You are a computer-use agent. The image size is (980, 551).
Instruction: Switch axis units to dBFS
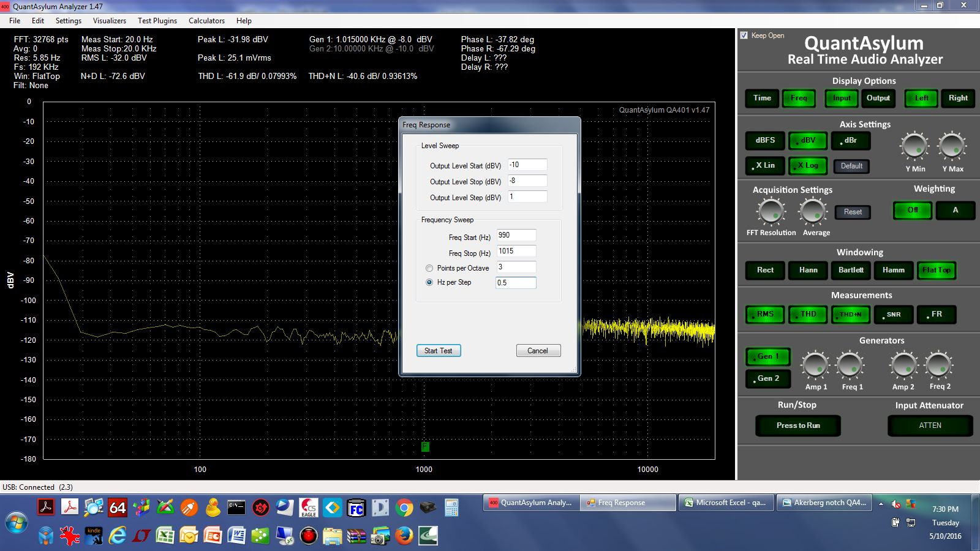pyautogui.click(x=765, y=140)
